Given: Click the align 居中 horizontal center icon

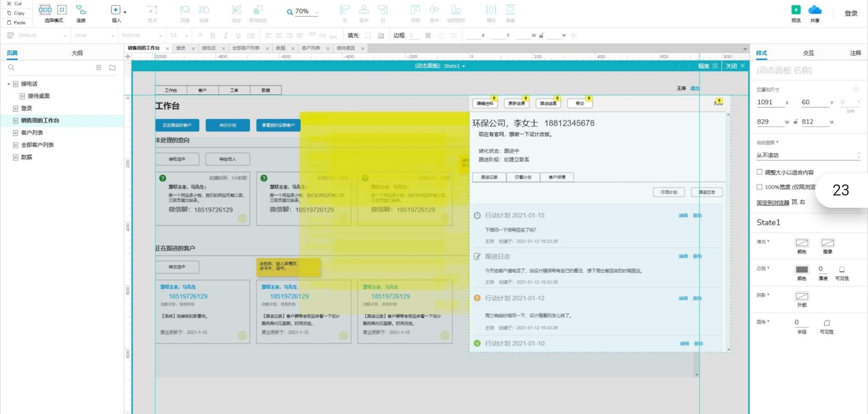Looking at the screenshot, I should [364, 10].
